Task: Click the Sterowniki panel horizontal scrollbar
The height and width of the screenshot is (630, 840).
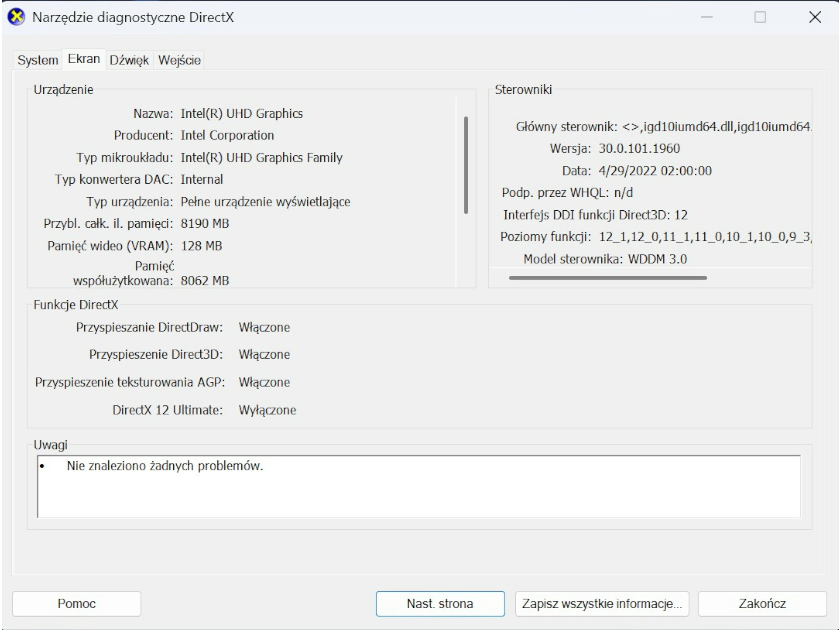Action: tap(608, 277)
